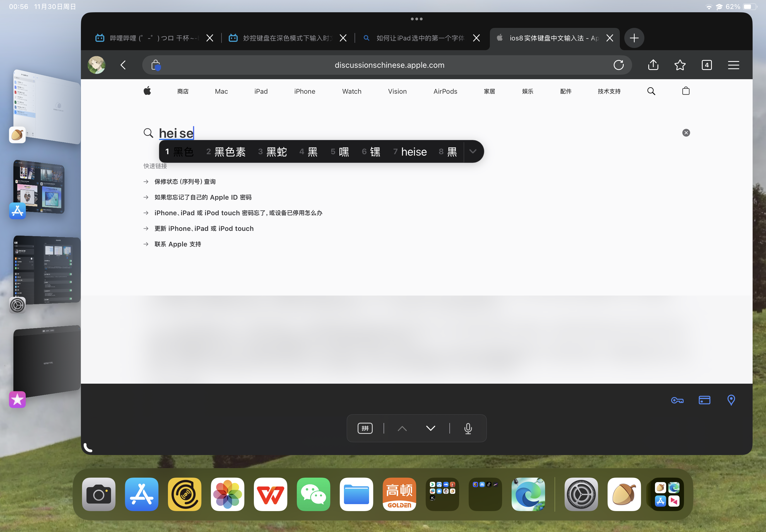Expand the IME candidate list
This screenshot has height=532, width=766.
click(473, 151)
